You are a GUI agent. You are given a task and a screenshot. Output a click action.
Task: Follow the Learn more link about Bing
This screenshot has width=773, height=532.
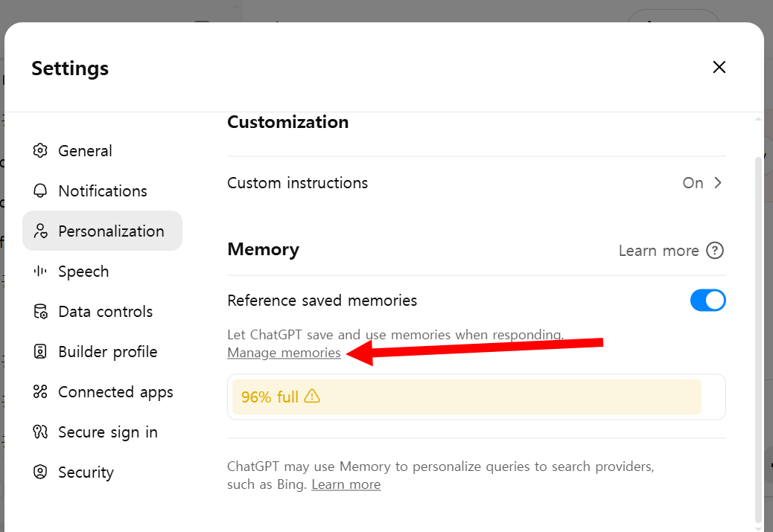[346, 484]
